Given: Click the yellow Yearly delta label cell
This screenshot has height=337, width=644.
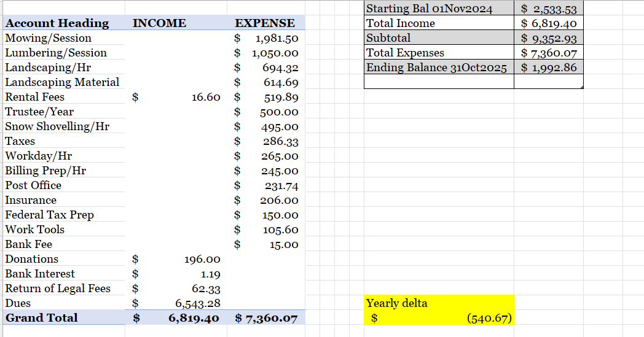Looking at the screenshot, I should click(x=439, y=303).
